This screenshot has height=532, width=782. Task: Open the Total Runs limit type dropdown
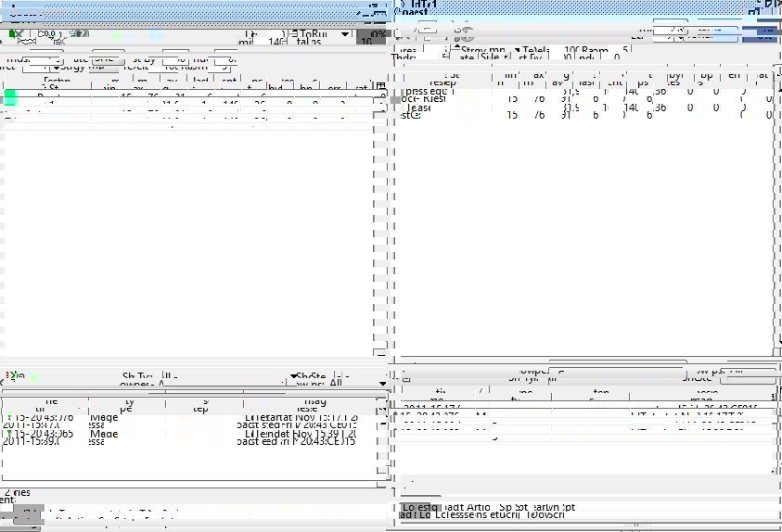click(x=345, y=34)
